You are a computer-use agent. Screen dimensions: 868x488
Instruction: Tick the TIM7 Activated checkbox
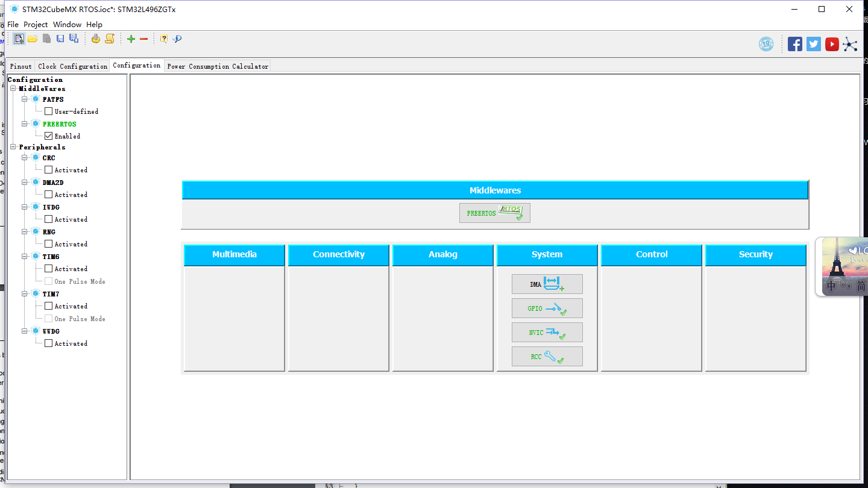(48, 306)
